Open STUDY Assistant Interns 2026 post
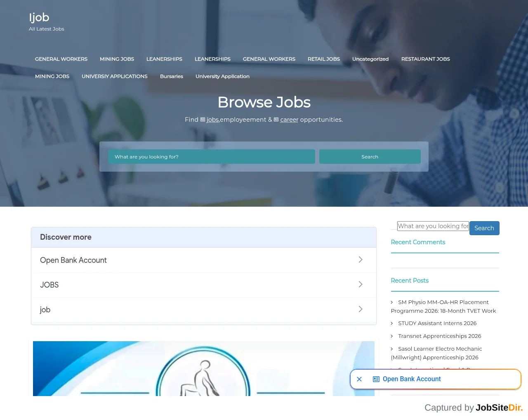The width and height of the screenshot is (528, 420). (x=437, y=323)
